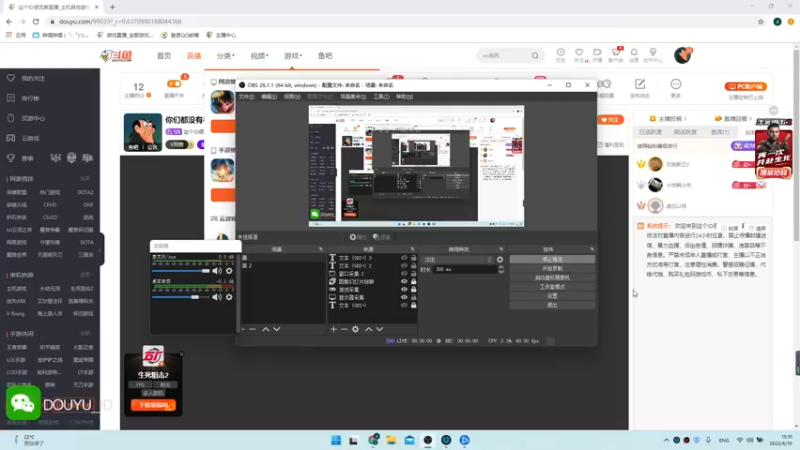800x450 pixels.
Task: Open the 游戏 dropdown in Douyu nav
Action: [293, 56]
